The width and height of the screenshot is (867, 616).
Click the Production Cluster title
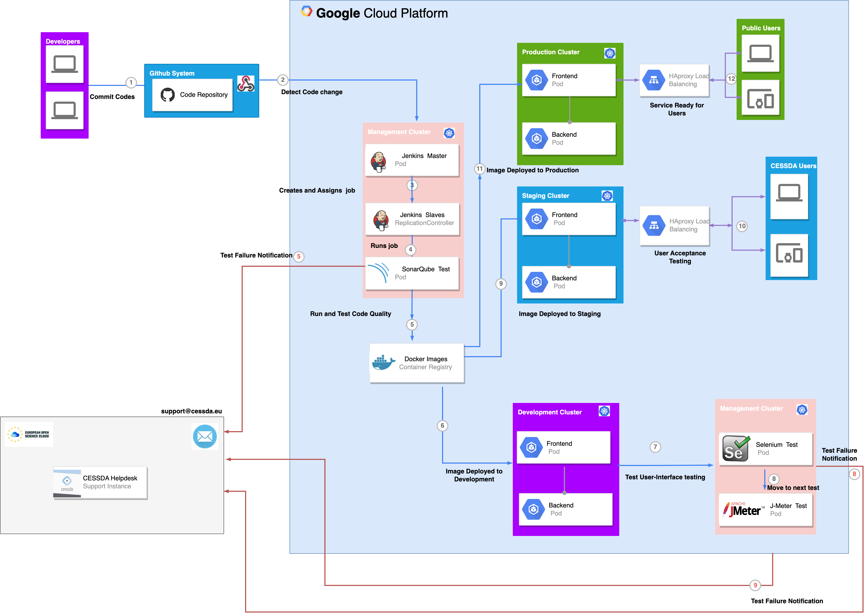click(x=551, y=52)
